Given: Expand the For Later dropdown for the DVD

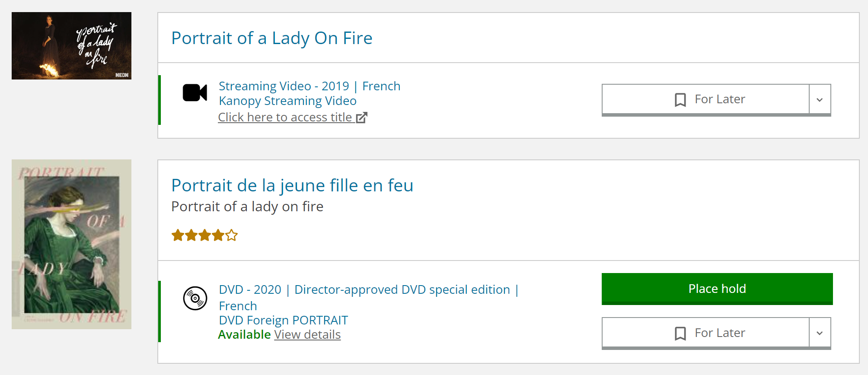Looking at the screenshot, I should coord(820,333).
